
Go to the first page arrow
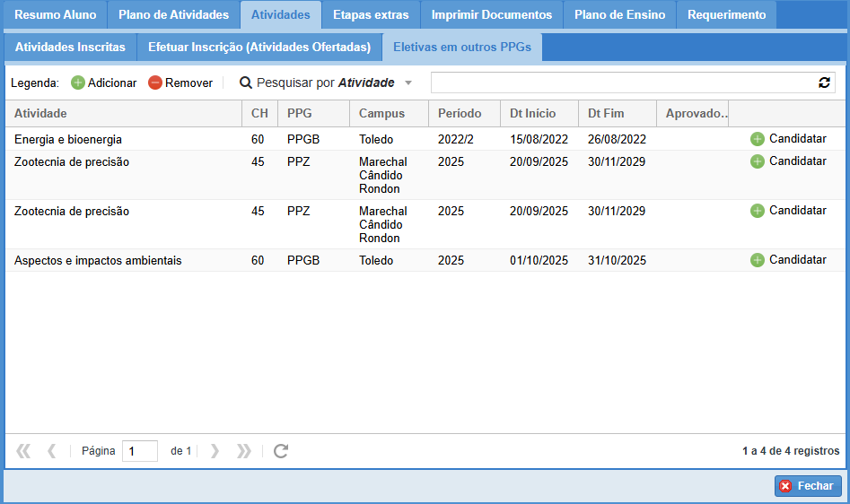tap(23, 451)
